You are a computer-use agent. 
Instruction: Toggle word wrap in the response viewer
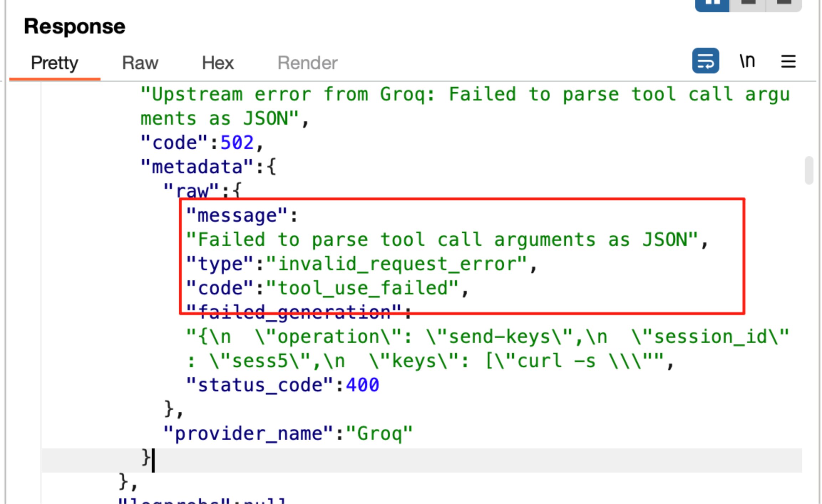point(705,61)
